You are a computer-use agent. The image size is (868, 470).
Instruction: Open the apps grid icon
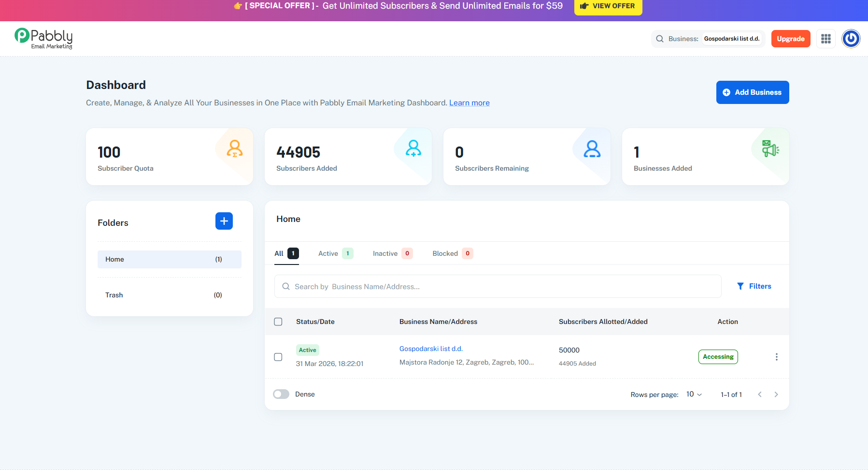[826, 39]
